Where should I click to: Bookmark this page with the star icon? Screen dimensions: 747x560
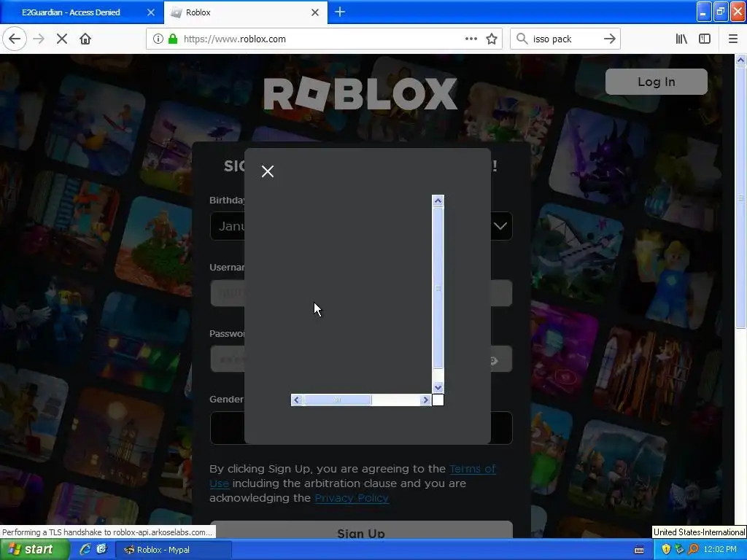(x=492, y=39)
